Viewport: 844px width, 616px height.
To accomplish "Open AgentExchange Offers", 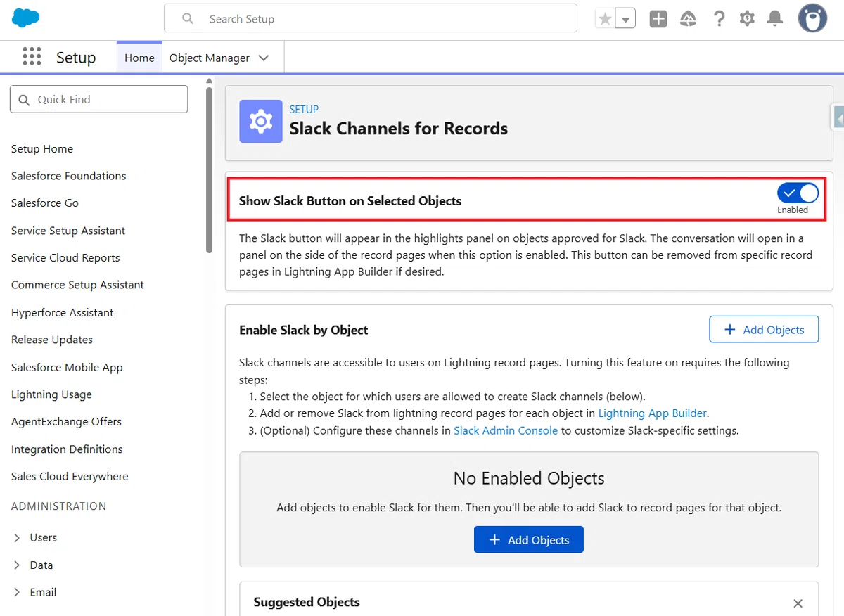I will (66, 422).
